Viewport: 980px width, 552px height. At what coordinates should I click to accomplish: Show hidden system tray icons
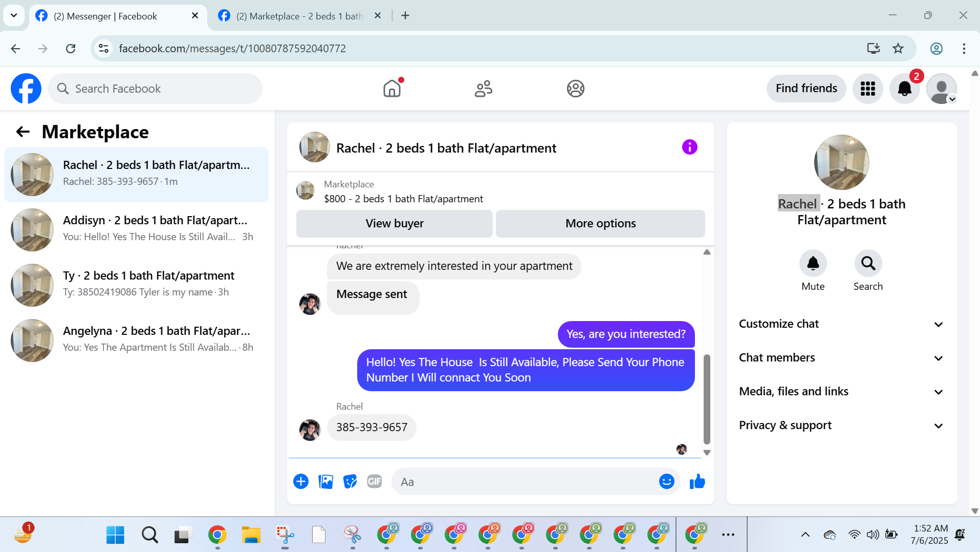click(x=805, y=535)
